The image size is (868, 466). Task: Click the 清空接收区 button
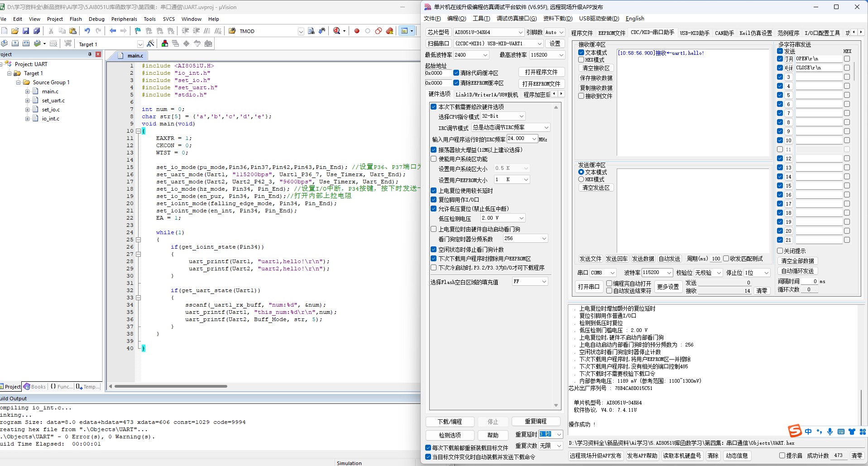[596, 68]
